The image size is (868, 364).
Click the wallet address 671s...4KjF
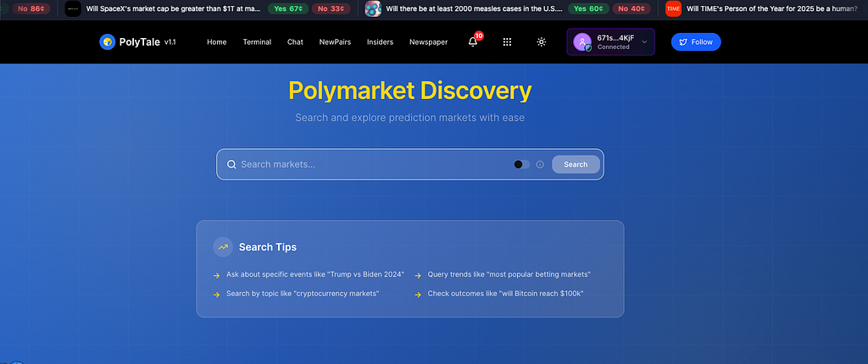tap(615, 38)
